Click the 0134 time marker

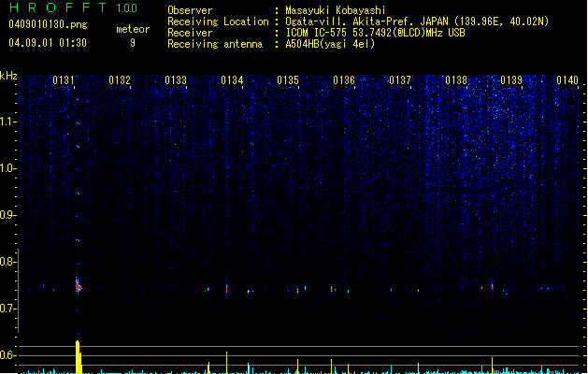232,80
